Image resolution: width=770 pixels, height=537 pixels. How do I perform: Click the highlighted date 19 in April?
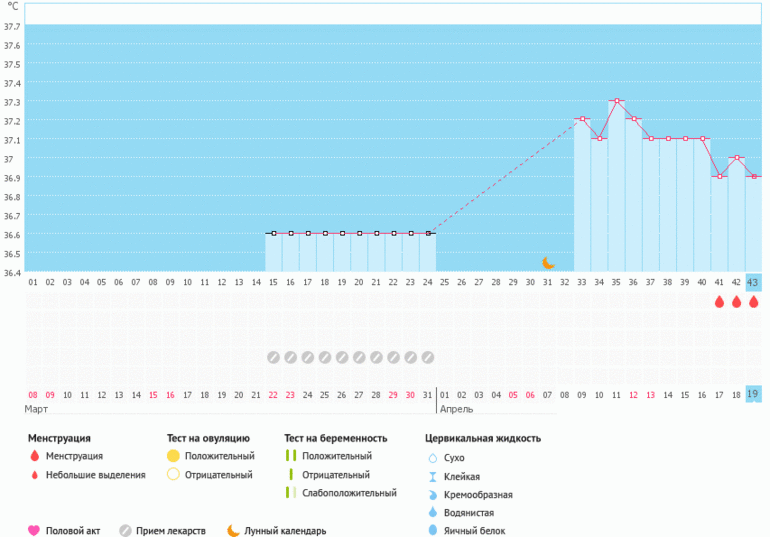753,395
